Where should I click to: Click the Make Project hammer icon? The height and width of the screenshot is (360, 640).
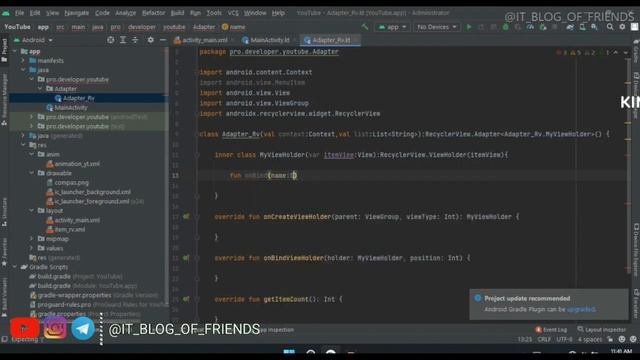tap(365, 27)
